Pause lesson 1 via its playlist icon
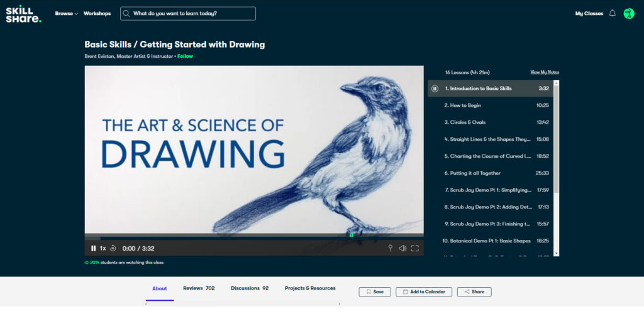 pos(435,89)
